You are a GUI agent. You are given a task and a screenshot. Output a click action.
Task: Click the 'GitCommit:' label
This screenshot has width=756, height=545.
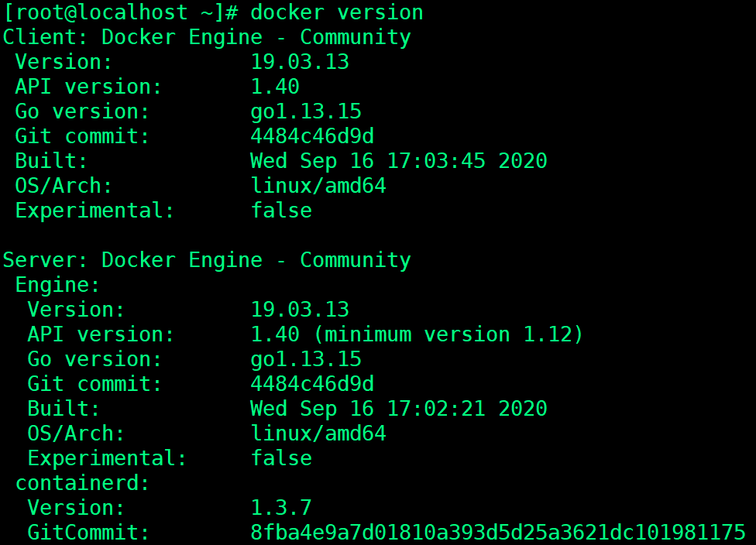coord(89,533)
